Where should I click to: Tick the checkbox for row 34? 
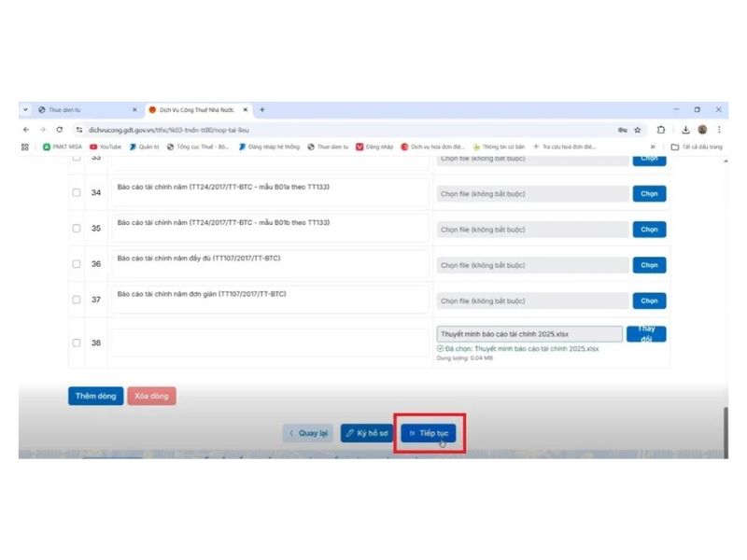(x=77, y=193)
